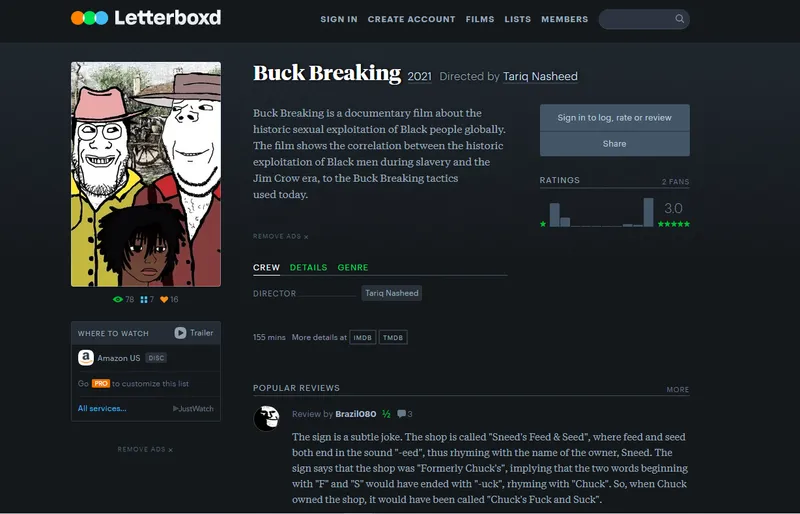Viewport: 800px width, 514px height.
Task: Open the Members page
Action: (x=564, y=19)
